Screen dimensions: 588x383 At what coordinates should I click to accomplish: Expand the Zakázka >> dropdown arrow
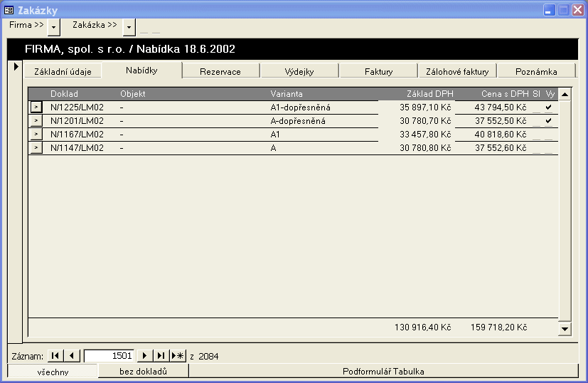(x=129, y=26)
